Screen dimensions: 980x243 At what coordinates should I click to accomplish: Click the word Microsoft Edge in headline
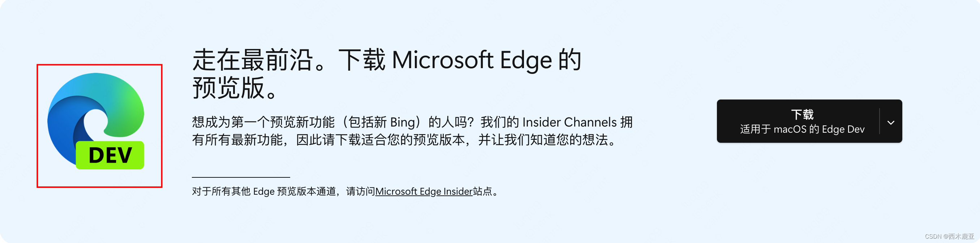click(472, 60)
